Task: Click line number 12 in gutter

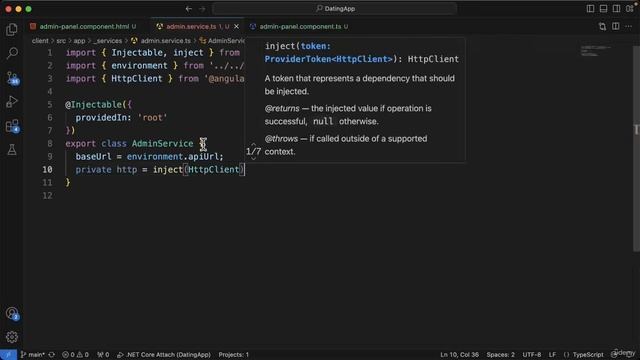Action: point(48,196)
